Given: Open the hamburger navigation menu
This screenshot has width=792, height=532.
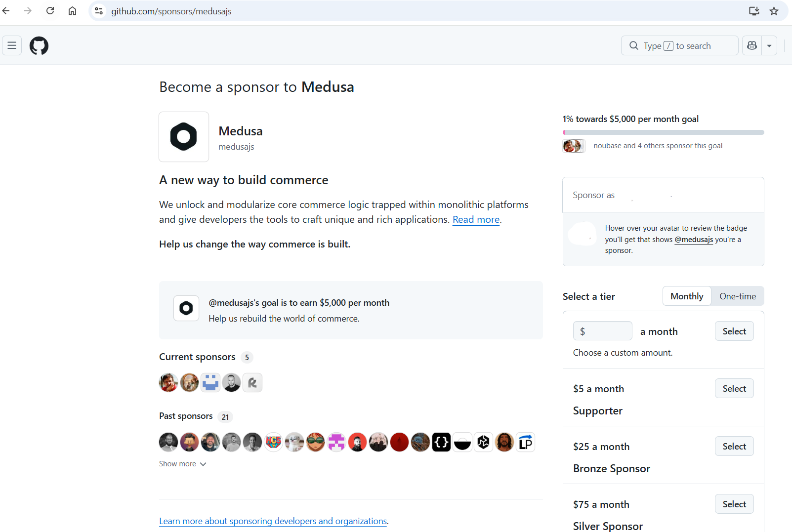Looking at the screenshot, I should pos(12,46).
